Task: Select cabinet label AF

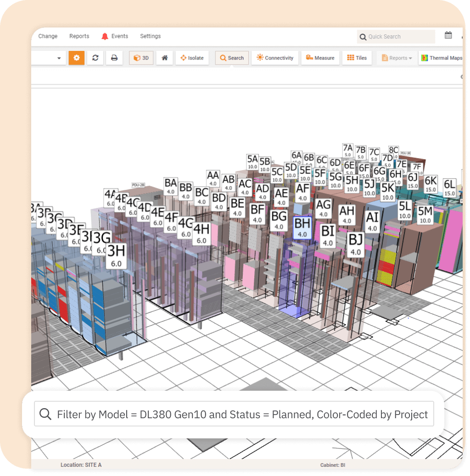Action: click(302, 193)
